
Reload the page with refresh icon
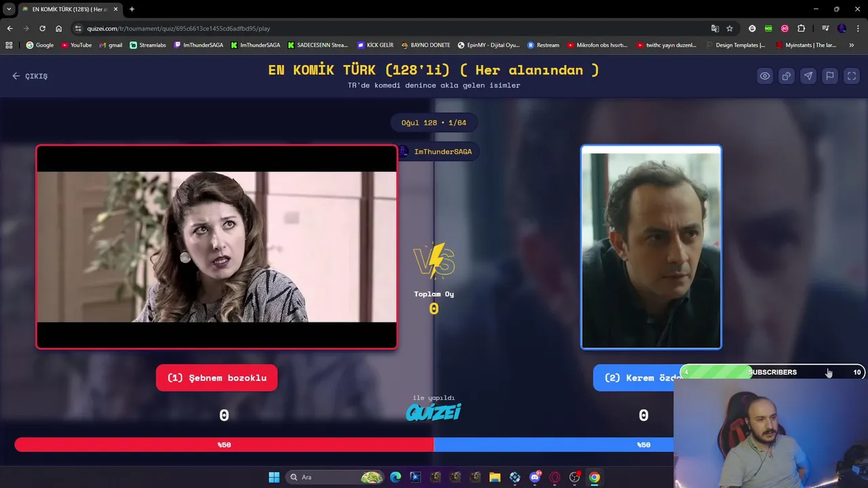click(x=42, y=28)
